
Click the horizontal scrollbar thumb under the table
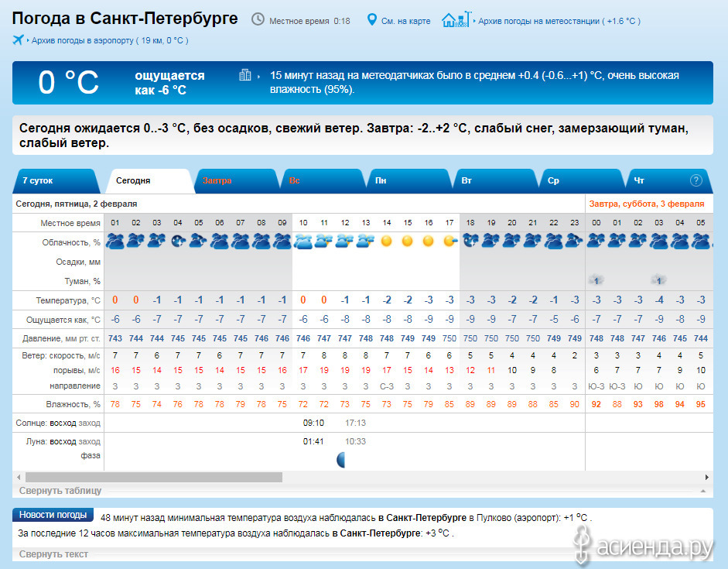pyautogui.click(x=154, y=477)
